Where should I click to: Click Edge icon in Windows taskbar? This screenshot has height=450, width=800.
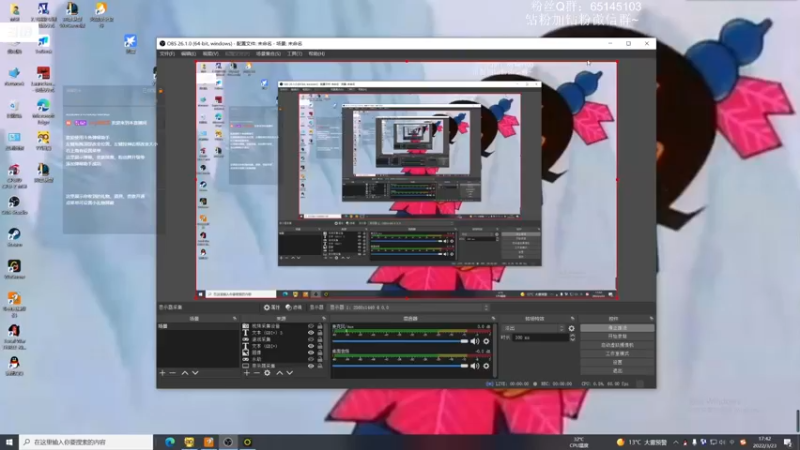(170, 442)
